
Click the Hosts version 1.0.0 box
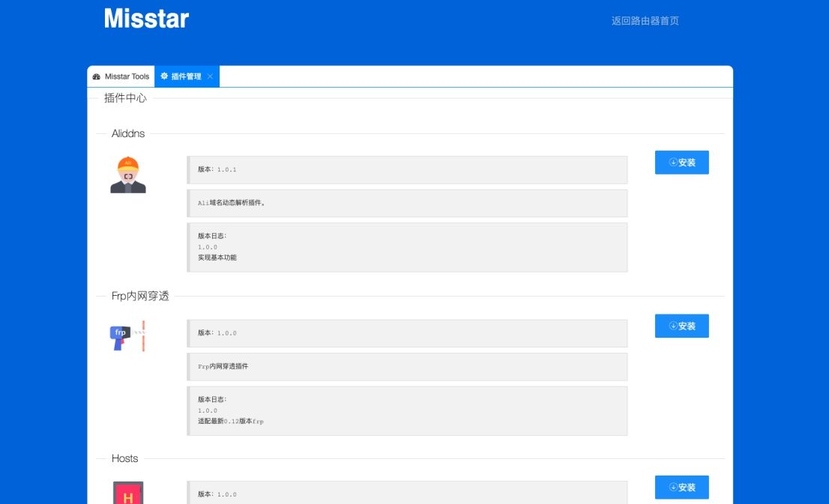point(407,494)
